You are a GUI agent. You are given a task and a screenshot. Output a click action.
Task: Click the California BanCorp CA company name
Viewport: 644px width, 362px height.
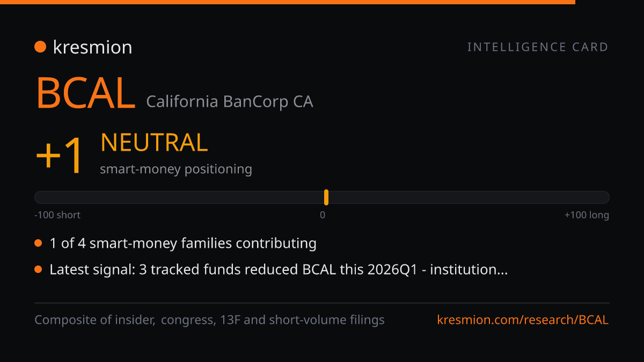(x=230, y=101)
